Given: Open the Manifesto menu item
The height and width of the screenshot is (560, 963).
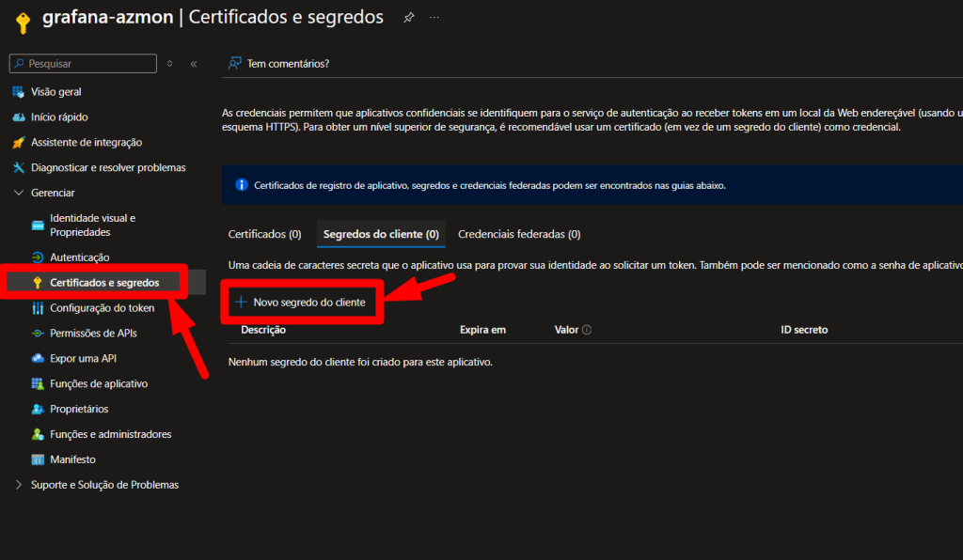Looking at the screenshot, I should click(x=72, y=459).
